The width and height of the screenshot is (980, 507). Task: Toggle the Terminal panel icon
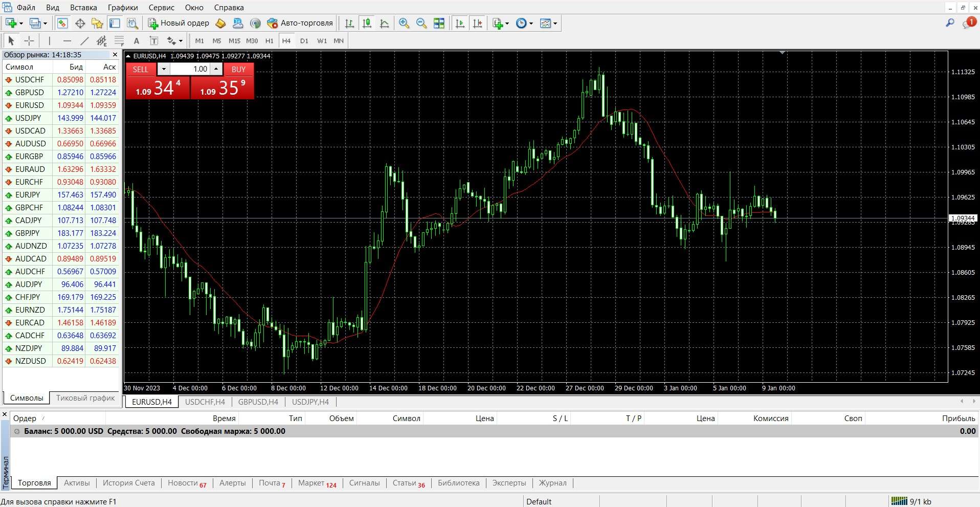(x=115, y=23)
